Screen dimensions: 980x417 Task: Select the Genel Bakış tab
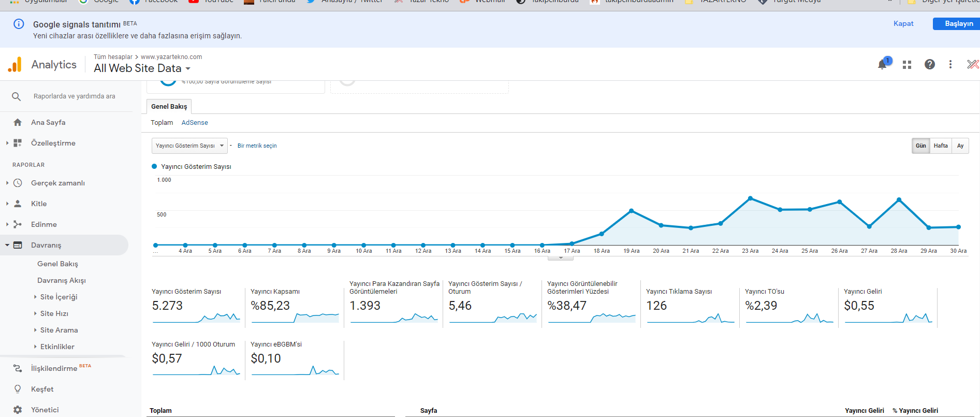169,106
